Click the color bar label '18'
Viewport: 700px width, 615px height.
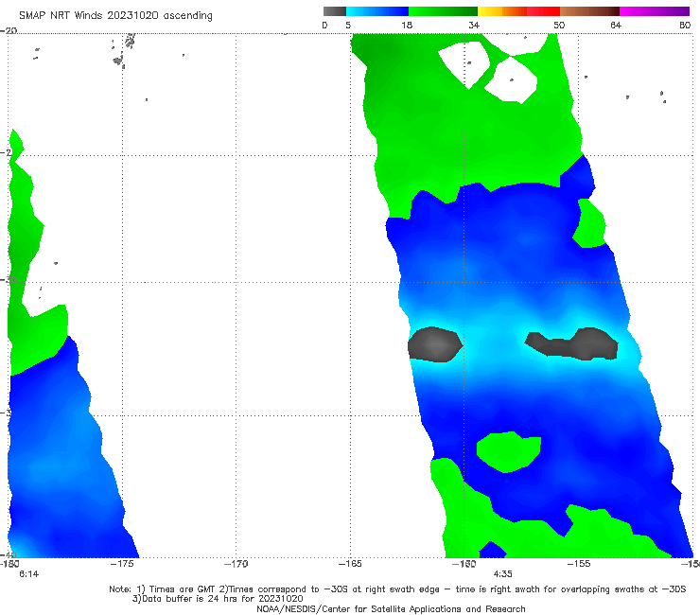407,25
